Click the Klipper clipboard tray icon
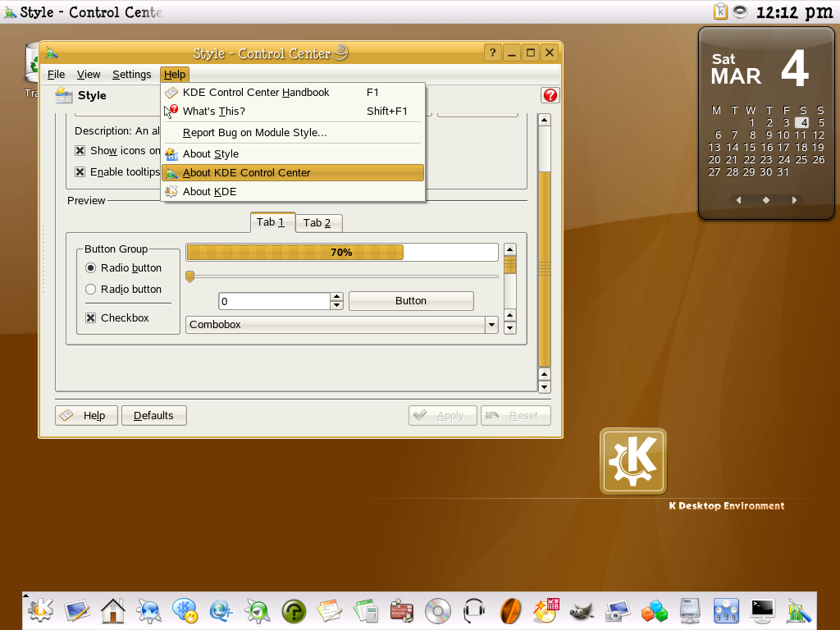Screen dimensions: 840x630 [720, 11]
